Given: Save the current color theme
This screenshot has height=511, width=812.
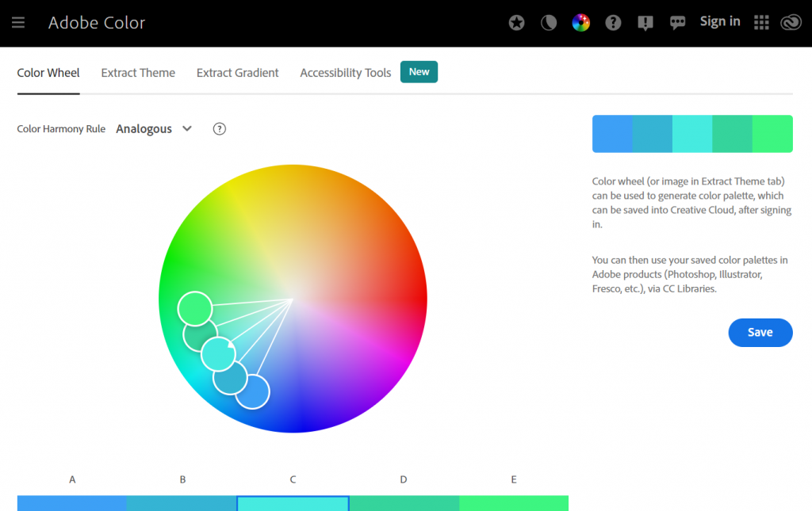Looking at the screenshot, I should tap(760, 332).
